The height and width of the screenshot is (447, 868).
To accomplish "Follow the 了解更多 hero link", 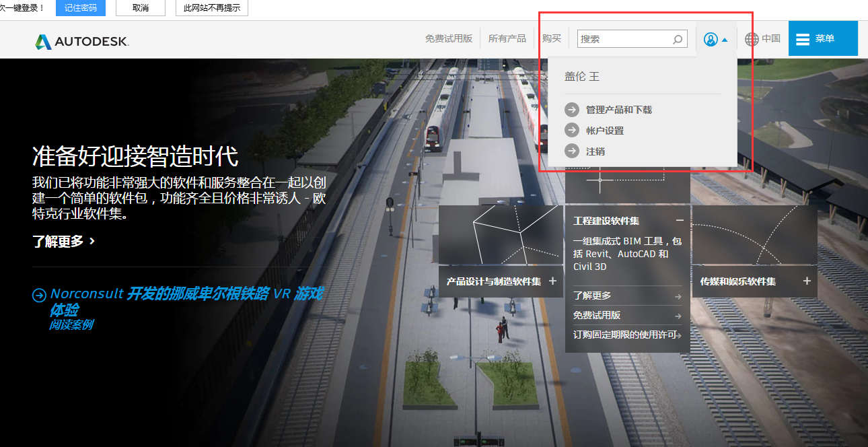I will click(x=64, y=241).
